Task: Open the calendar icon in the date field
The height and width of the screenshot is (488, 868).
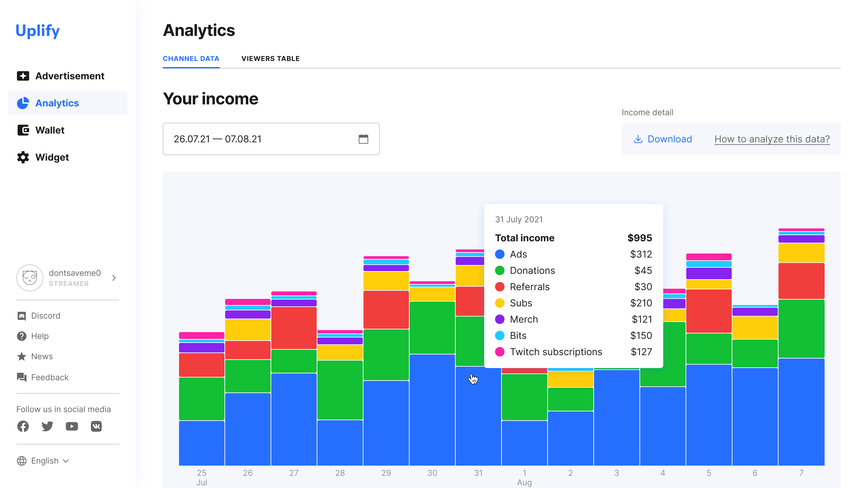Action: pos(363,139)
